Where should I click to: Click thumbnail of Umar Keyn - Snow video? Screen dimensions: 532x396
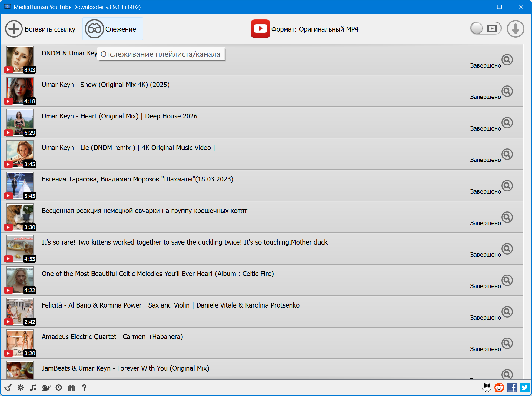pos(20,91)
